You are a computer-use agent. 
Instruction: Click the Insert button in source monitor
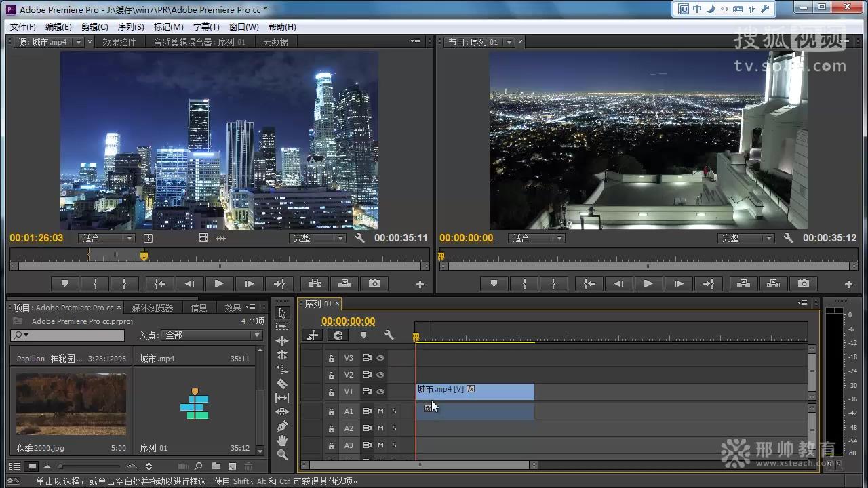click(315, 284)
